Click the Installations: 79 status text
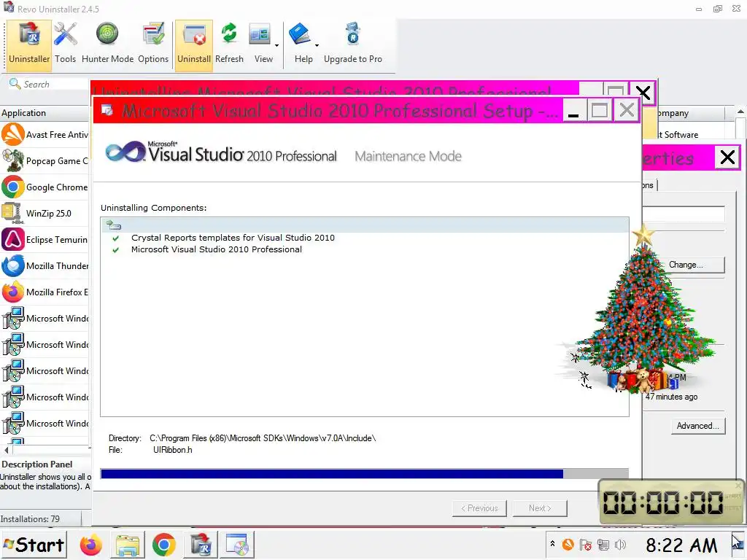The height and width of the screenshot is (560, 747). click(30, 519)
